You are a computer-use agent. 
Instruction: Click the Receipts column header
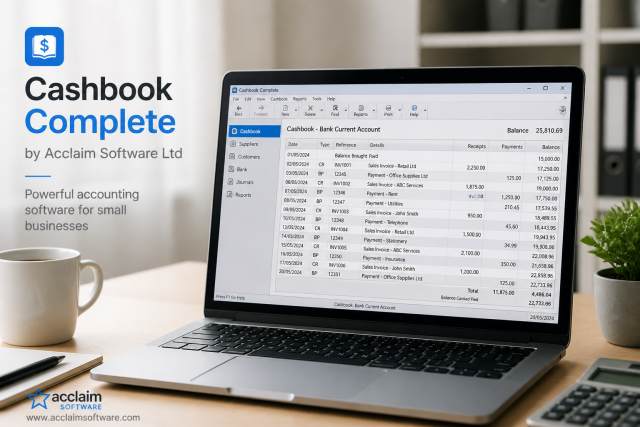pyautogui.click(x=476, y=146)
